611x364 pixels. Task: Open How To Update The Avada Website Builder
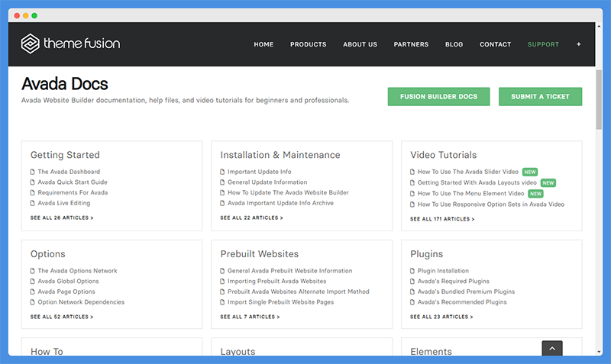289,193
